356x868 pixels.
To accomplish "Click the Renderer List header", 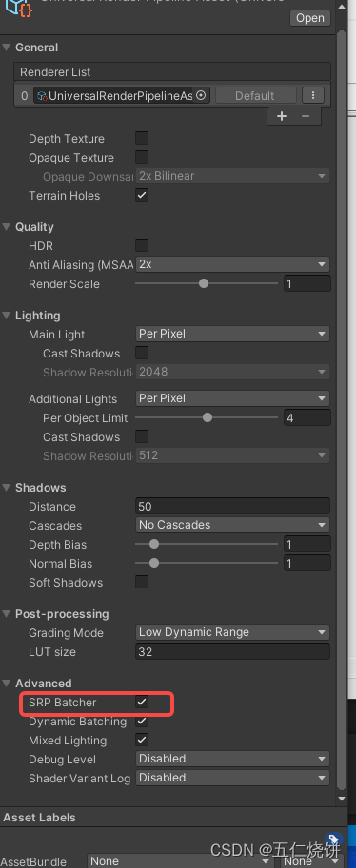I will tap(172, 72).
